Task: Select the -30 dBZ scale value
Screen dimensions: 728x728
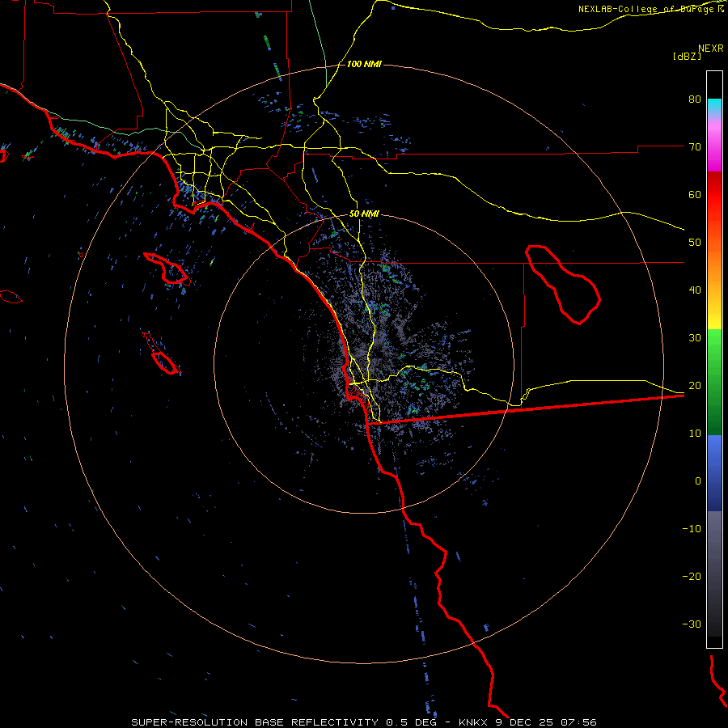Action: pos(692,624)
